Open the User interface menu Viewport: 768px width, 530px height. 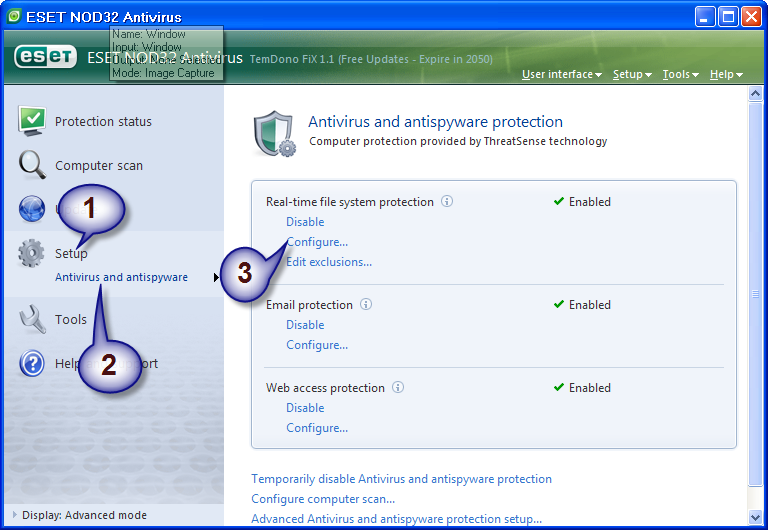coord(561,74)
